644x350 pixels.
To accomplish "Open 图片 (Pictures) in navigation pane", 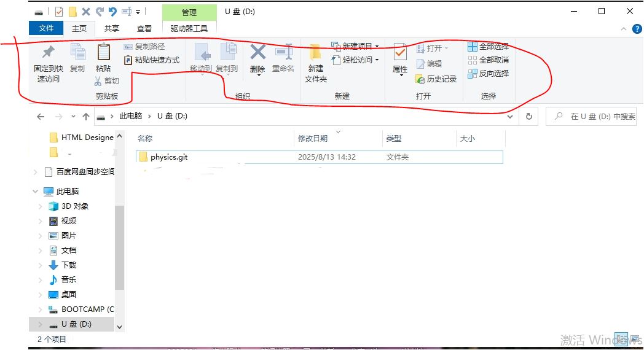I will 63,236.
